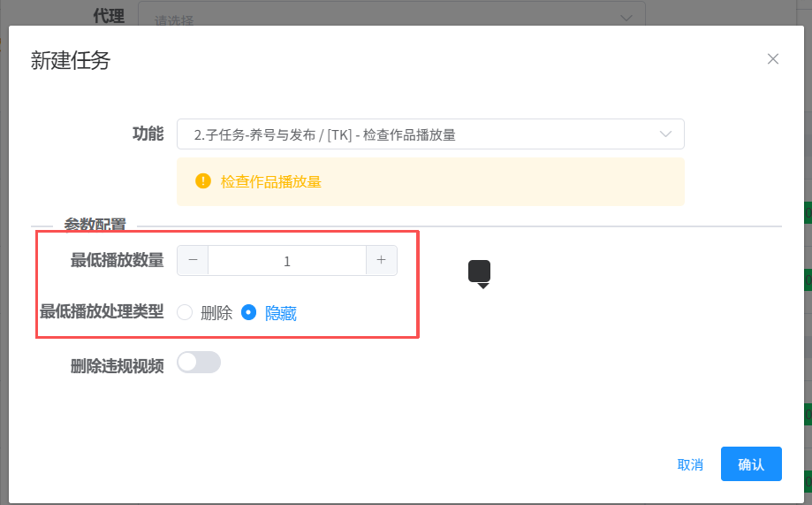Click the chevron arrow in the 功能 selector
Viewport: 812px width, 505px height.
(x=666, y=134)
